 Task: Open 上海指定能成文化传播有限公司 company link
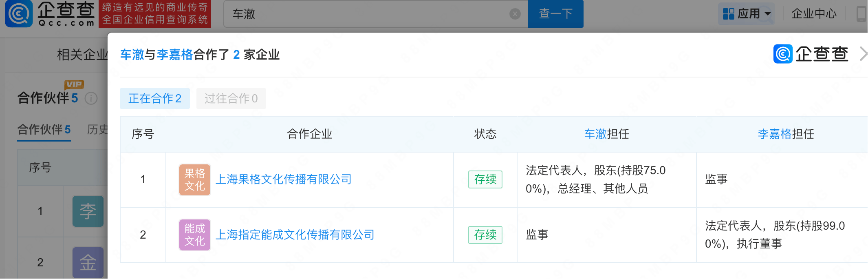pos(295,235)
